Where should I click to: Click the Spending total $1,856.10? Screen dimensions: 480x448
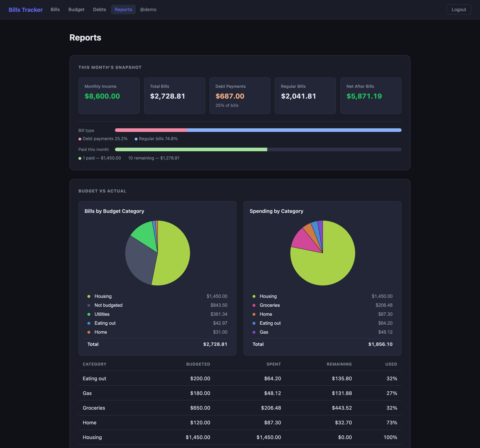(380, 344)
